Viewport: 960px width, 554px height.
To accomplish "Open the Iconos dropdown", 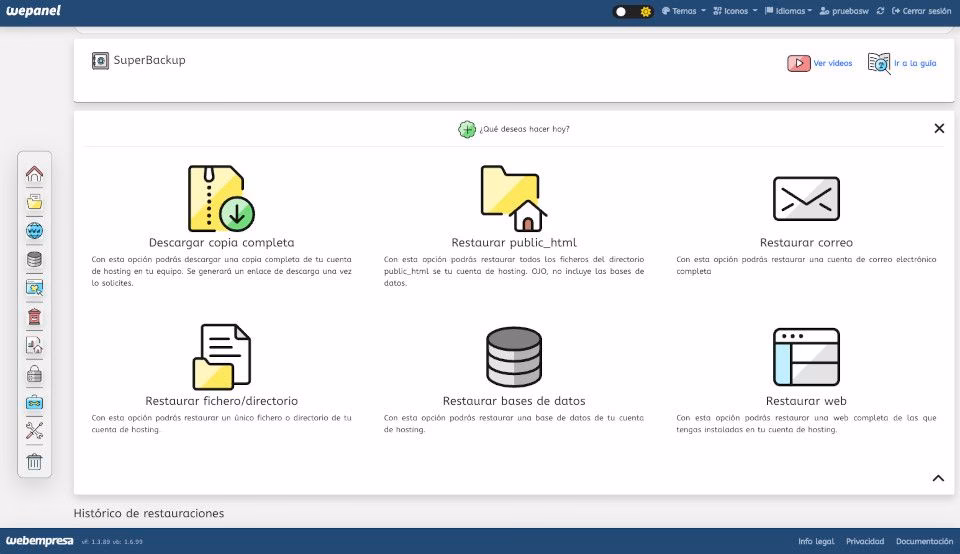I will pyautogui.click(x=735, y=11).
